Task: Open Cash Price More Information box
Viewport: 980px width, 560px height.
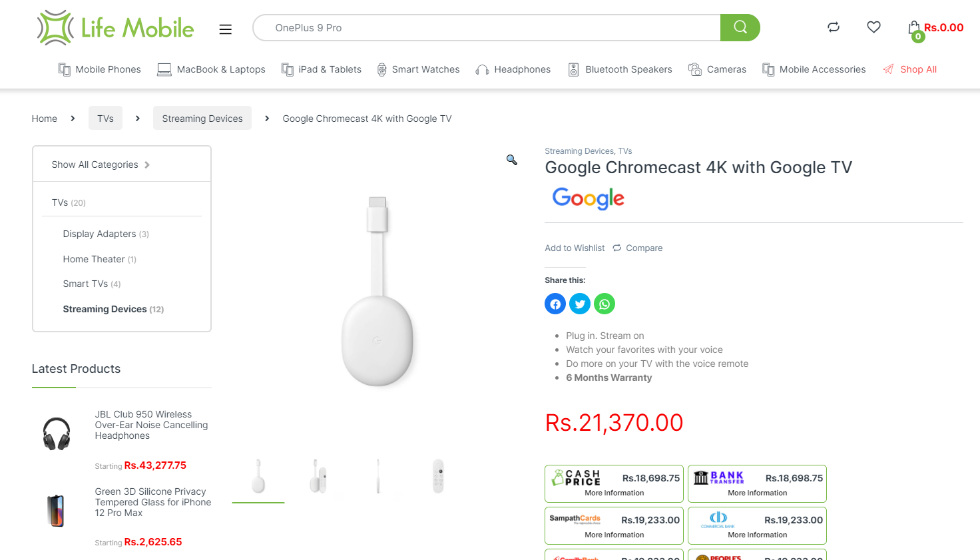Action: coord(614,483)
